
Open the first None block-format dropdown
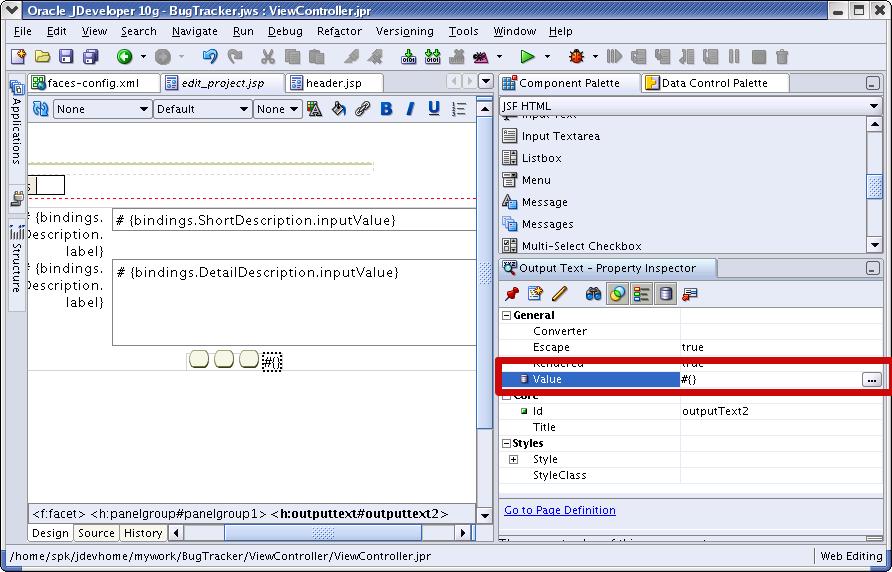click(102, 109)
